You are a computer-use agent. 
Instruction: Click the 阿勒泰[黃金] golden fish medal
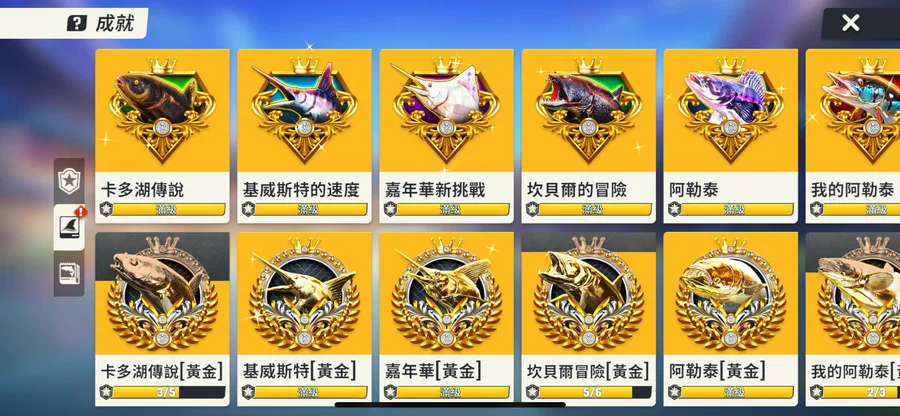pos(730,294)
